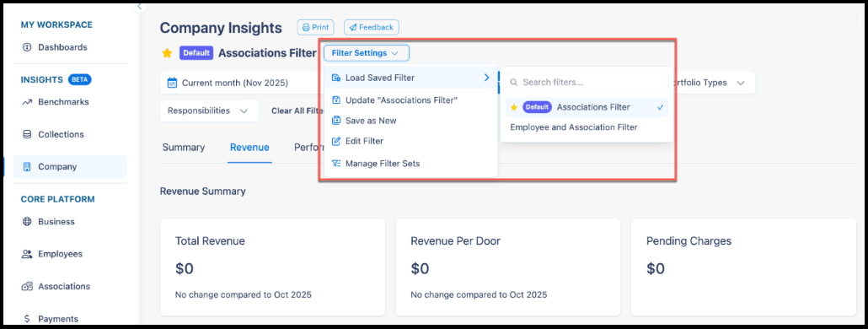Click the Total Revenue card
Image resolution: width=868 pixels, height=329 pixels.
coord(272,267)
